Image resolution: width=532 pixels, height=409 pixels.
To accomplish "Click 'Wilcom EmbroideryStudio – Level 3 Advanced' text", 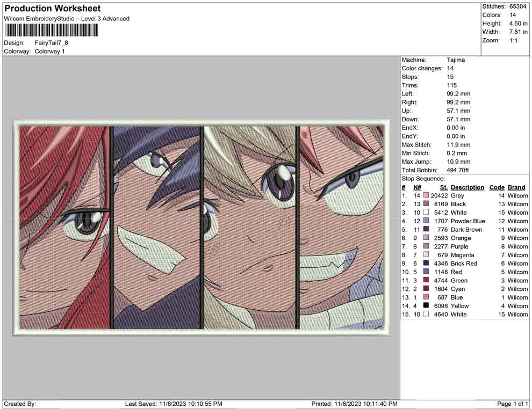I will 67,19.
